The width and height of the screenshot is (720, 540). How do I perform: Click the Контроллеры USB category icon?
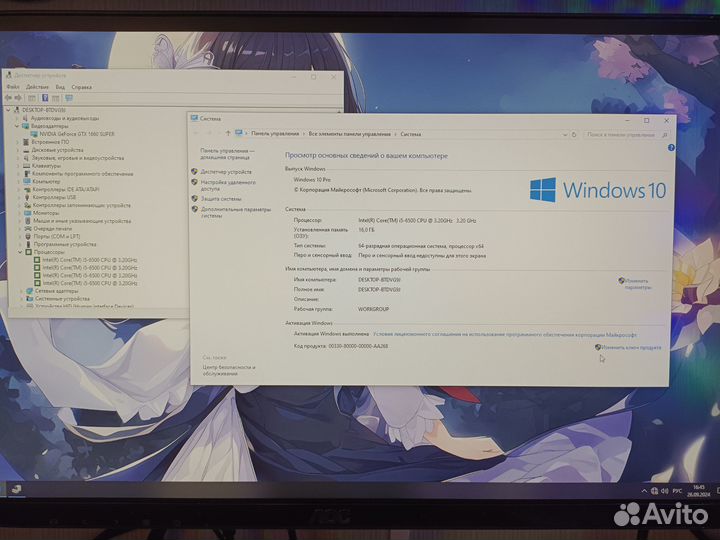click(27, 197)
